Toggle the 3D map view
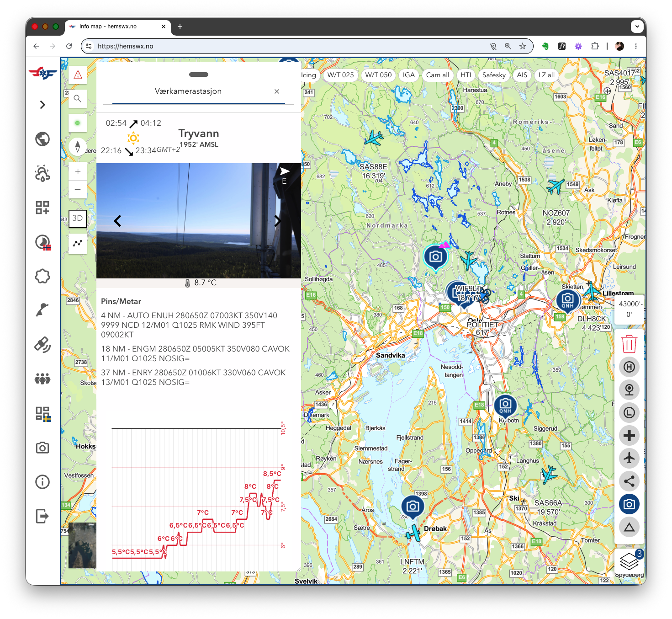The image size is (672, 619). point(78,218)
